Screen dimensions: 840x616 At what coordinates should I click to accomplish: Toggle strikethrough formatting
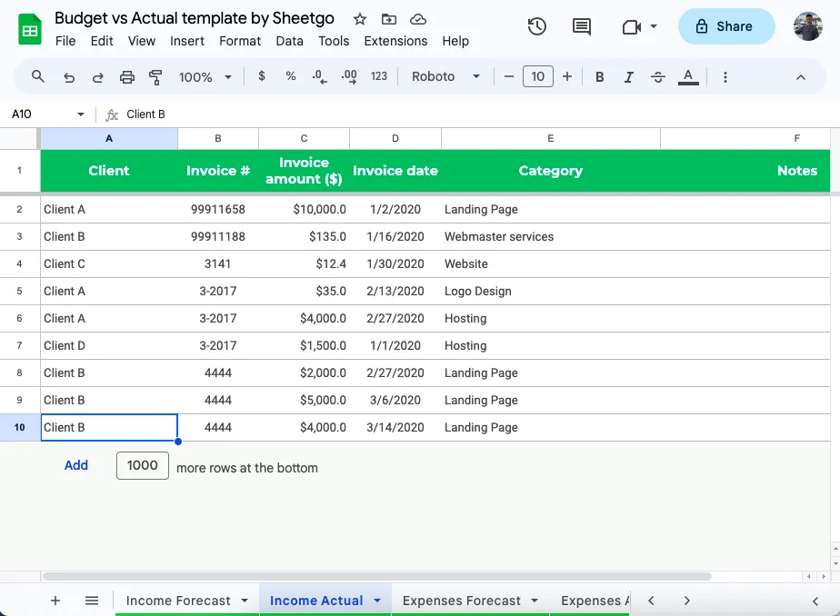pos(658,77)
